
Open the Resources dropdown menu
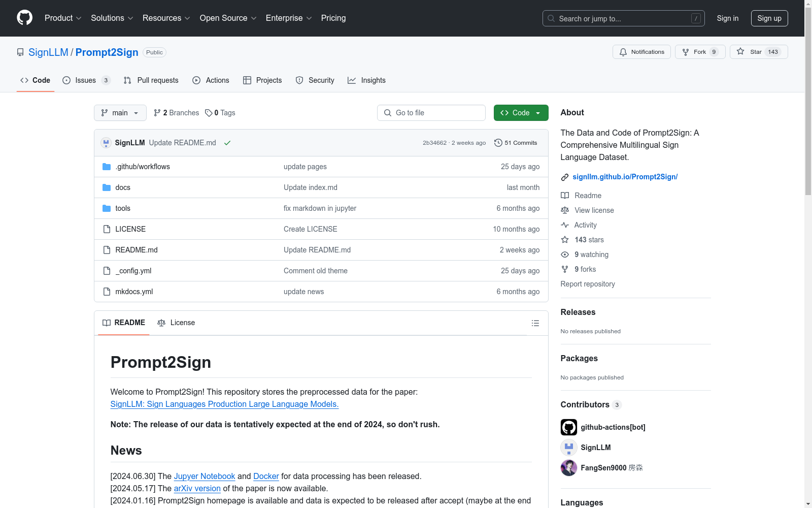[x=166, y=18]
